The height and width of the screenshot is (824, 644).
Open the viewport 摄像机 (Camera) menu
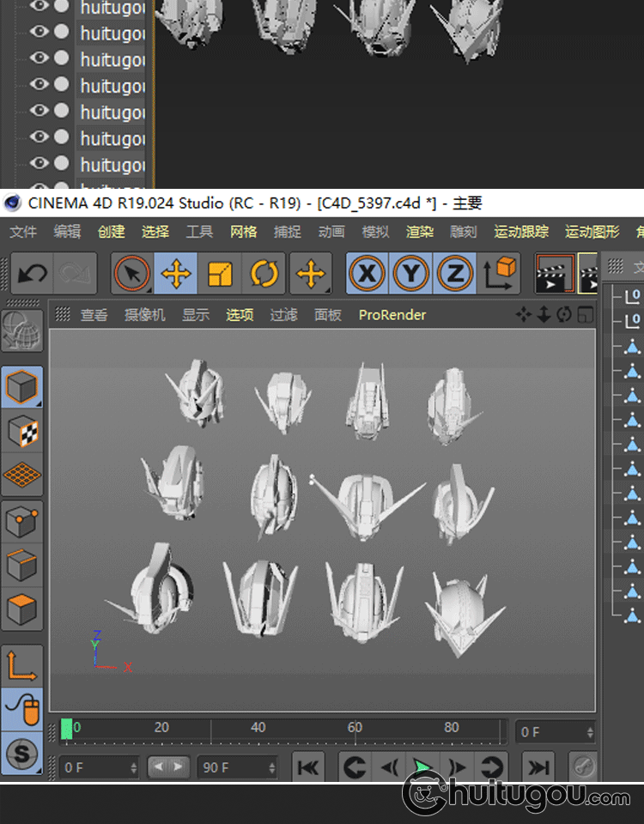(144, 315)
